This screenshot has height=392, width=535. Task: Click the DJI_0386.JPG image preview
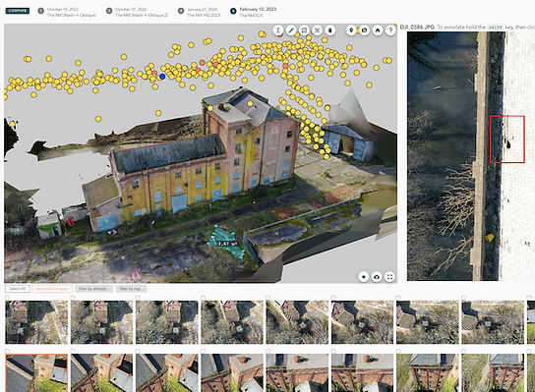[x=471, y=156]
